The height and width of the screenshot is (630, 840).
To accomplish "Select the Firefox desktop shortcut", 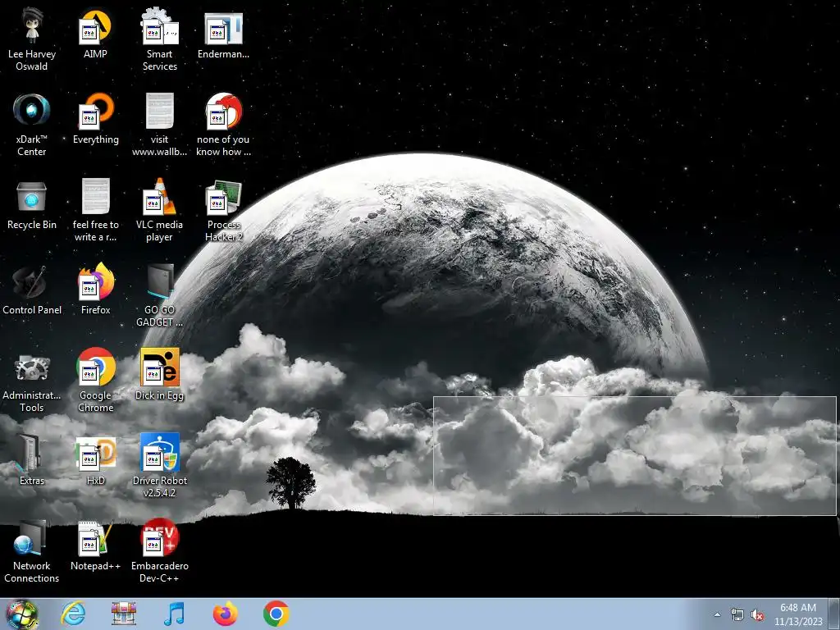I will click(95, 289).
